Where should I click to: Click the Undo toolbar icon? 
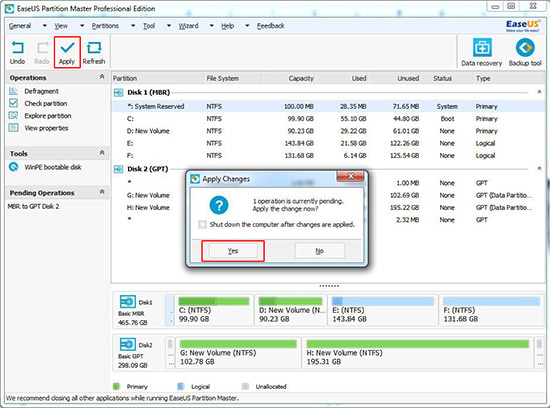pos(17,47)
